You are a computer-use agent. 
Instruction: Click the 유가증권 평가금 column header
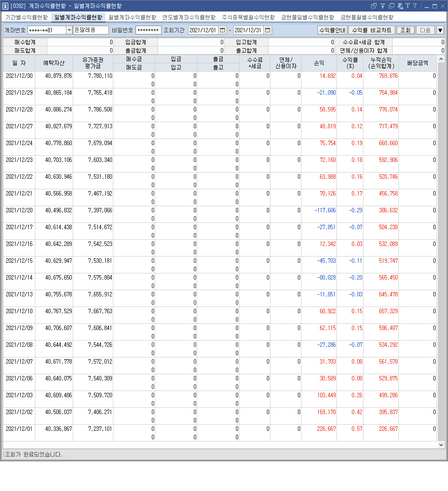[93, 63]
